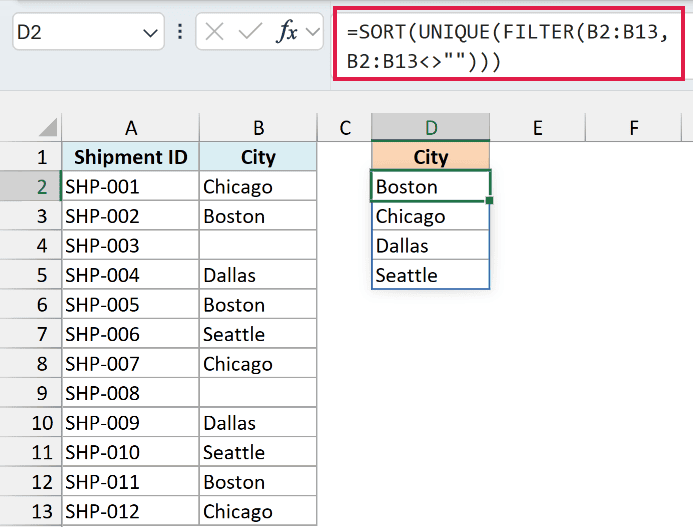Select cell SHP-002

pos(130,216)
